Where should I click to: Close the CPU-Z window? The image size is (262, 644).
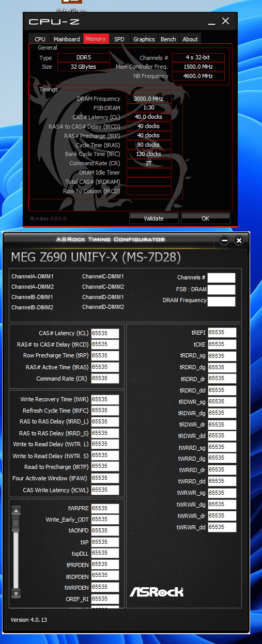(225, 21)
